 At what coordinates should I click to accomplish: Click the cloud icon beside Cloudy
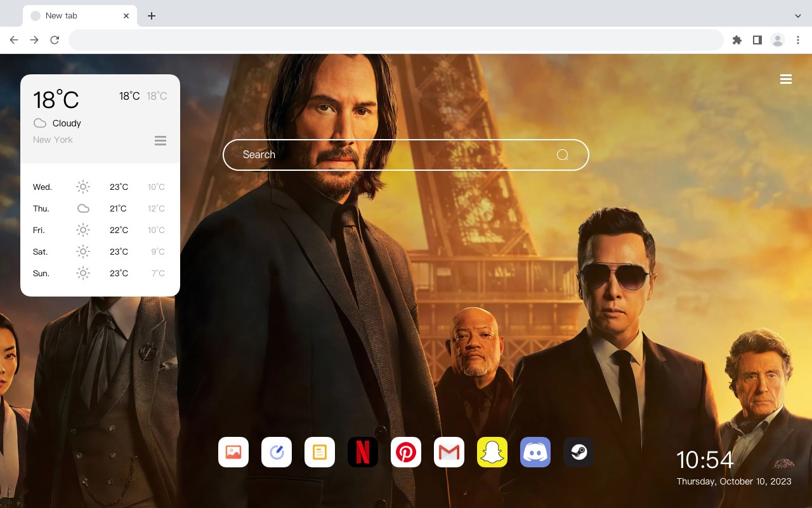coord(40,123)
